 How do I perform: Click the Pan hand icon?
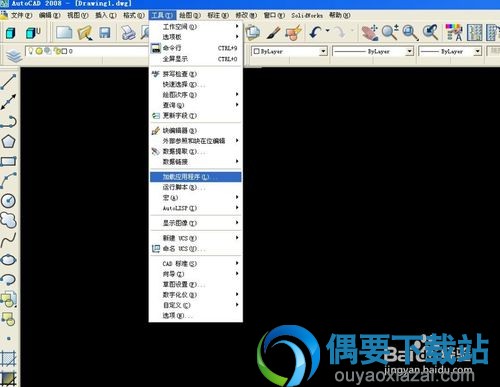click(369, 33)
